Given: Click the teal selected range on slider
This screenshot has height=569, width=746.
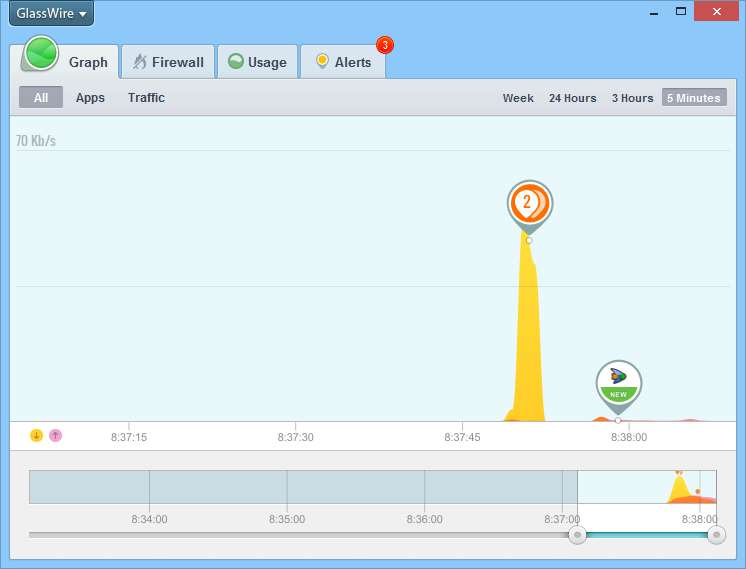Looking at the screenshot, I should (647, 535).
